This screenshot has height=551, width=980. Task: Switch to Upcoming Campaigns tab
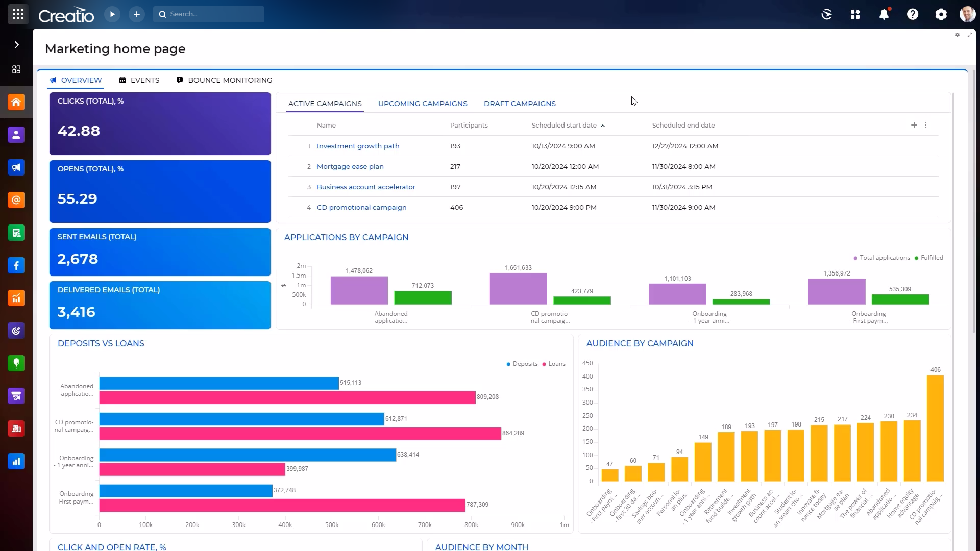click(423, 104)
